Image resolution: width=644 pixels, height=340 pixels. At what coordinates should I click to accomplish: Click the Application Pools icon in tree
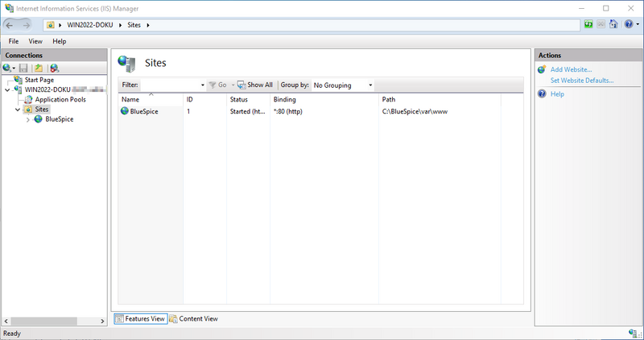click(x=28, y=99)
